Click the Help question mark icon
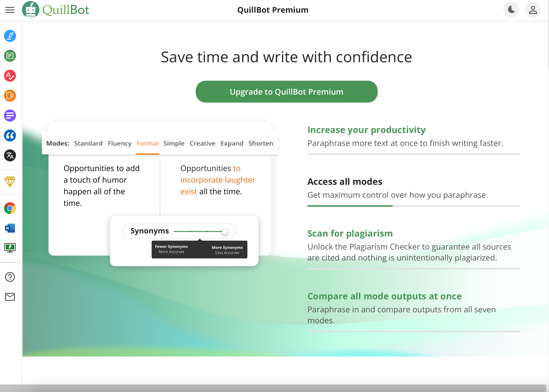Screen dimensions: 549x392 pyautogui.click(x=10, y=276)
